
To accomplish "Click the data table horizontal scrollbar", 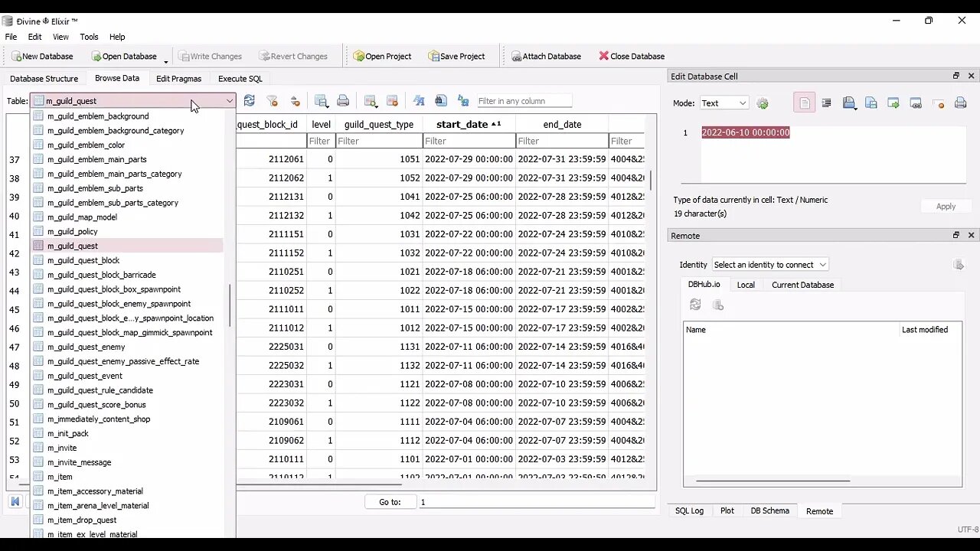I will pos(318,484).
